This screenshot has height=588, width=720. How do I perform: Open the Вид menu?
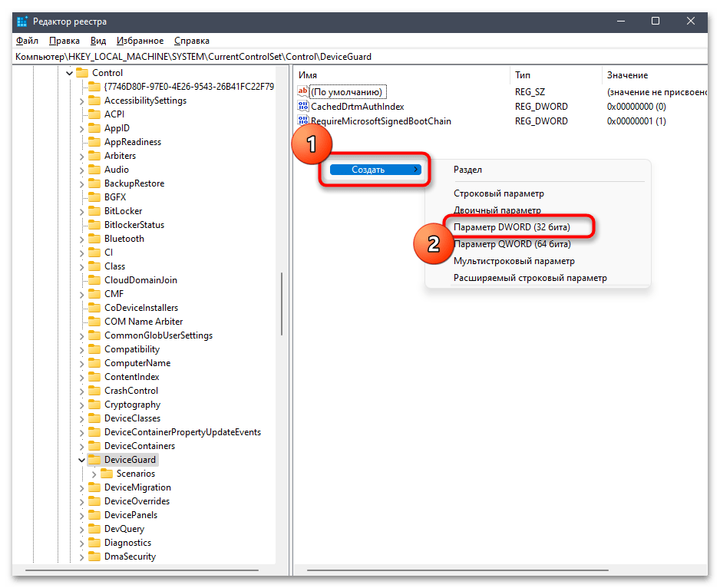point(98,41)
